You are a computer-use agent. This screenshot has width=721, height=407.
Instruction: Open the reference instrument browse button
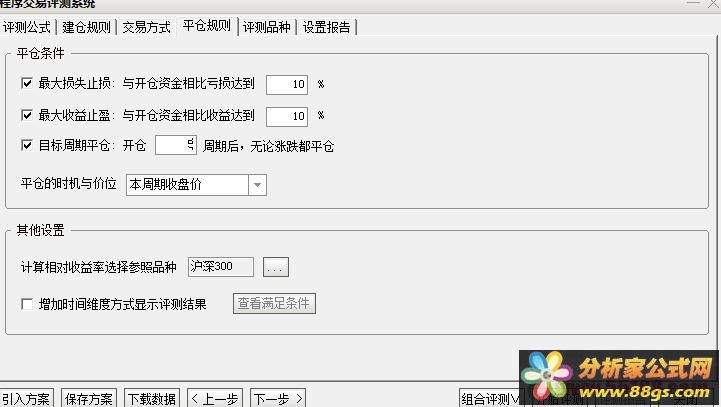click(276, 267)
